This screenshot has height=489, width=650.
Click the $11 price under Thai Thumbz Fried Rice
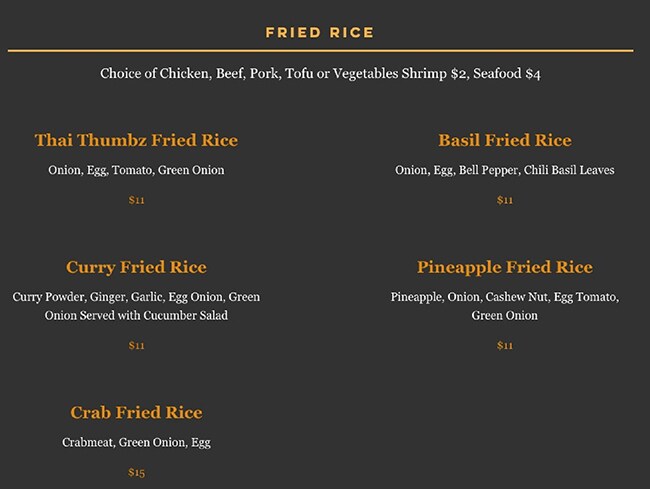point(137,200)
